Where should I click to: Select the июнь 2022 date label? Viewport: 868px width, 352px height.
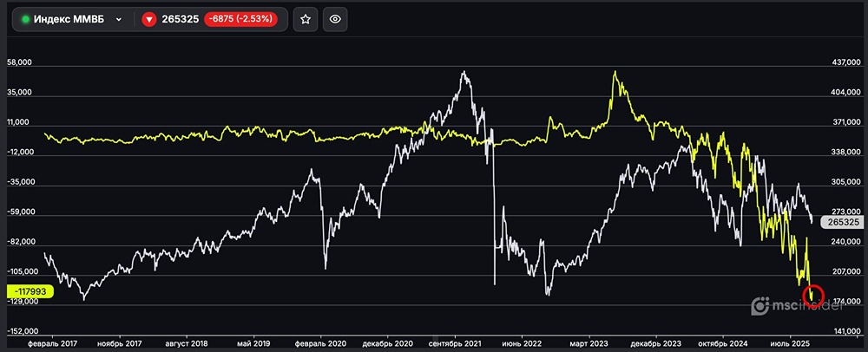523,342
